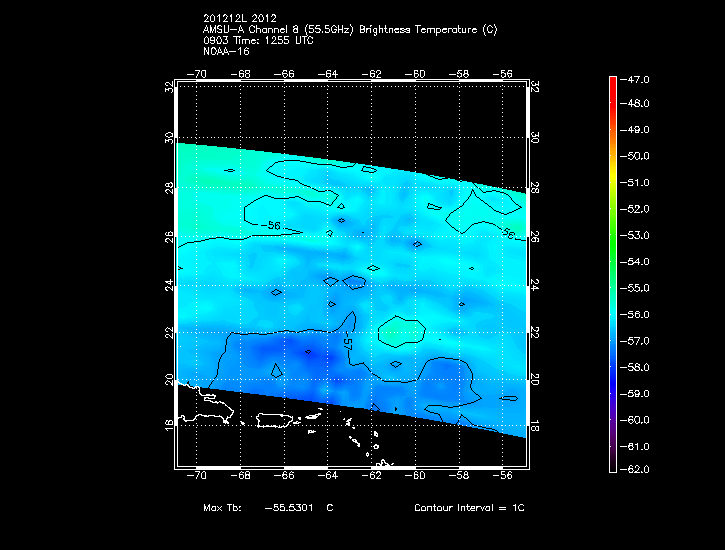Click the 30 latitude label on the left axis
The height and width of the screenshot is (550, 725).
[169, 139]
